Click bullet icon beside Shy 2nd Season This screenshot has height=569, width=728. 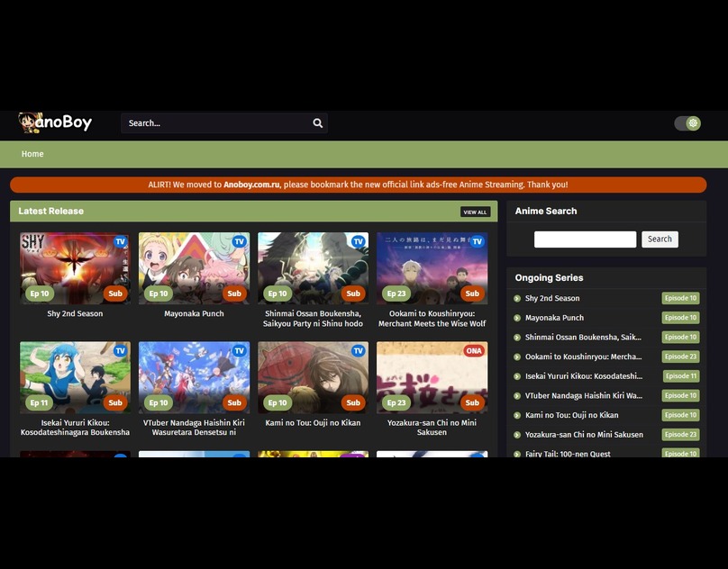(x=517, y=298)
